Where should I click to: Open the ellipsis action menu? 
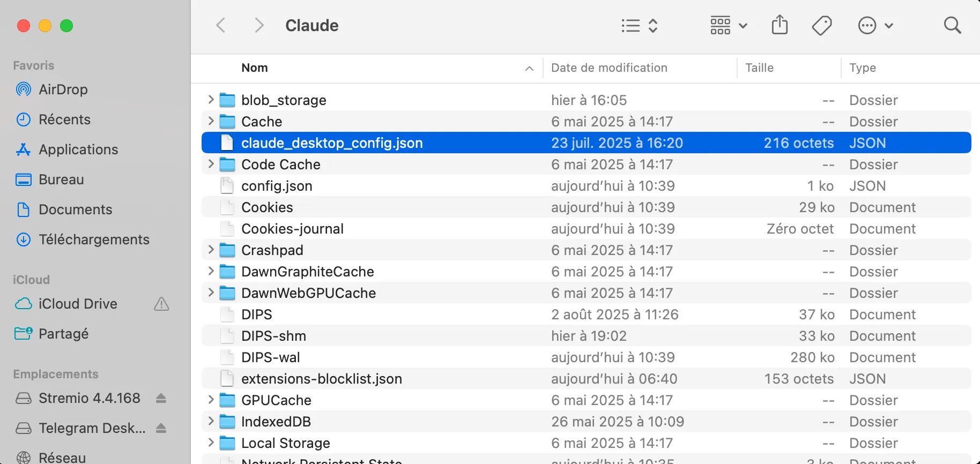click(x=875, y=25)
